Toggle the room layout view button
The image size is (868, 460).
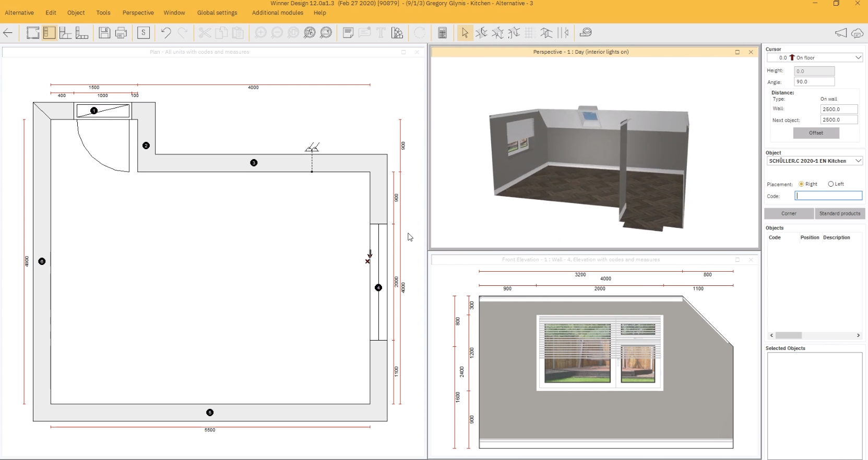coord(33,33)
